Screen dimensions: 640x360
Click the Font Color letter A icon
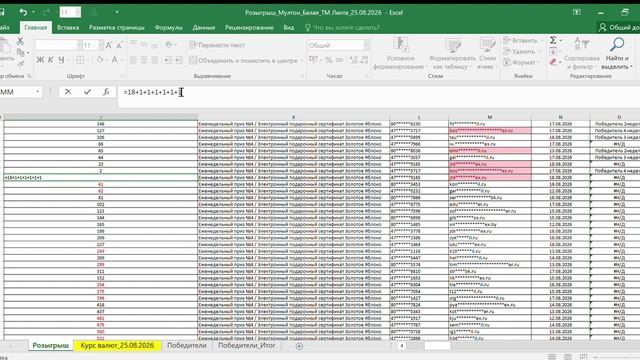115,60
